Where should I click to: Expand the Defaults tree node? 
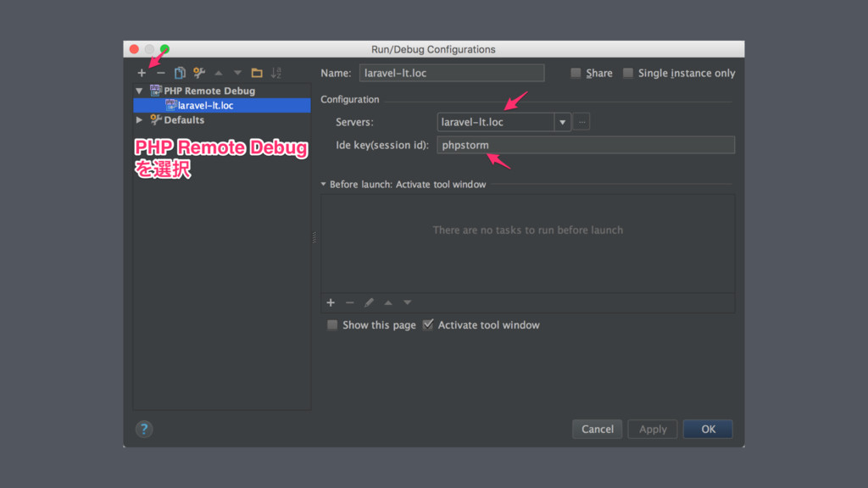coord(139,119)
